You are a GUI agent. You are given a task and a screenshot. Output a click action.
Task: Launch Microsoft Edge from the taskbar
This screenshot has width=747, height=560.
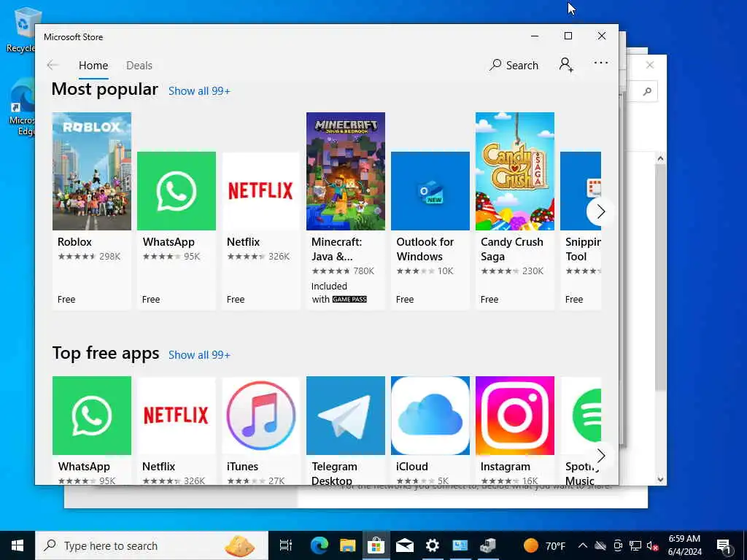(x=320, y=545)
